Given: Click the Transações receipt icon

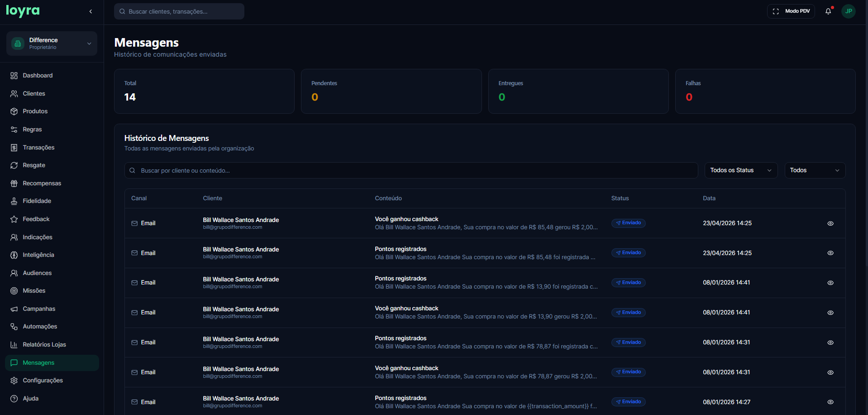Looking at the screenshot, I should [14, 148].
